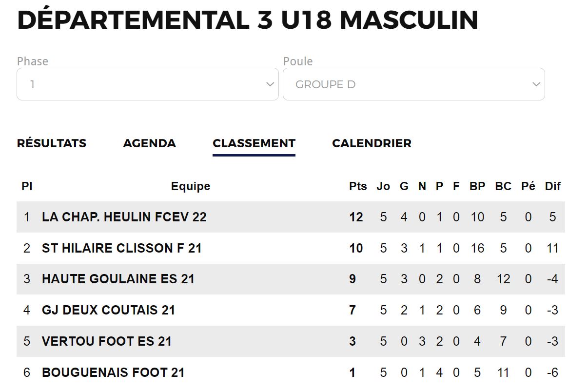Click the BC column header
The image size is (568, 392).
coord(503,186)
